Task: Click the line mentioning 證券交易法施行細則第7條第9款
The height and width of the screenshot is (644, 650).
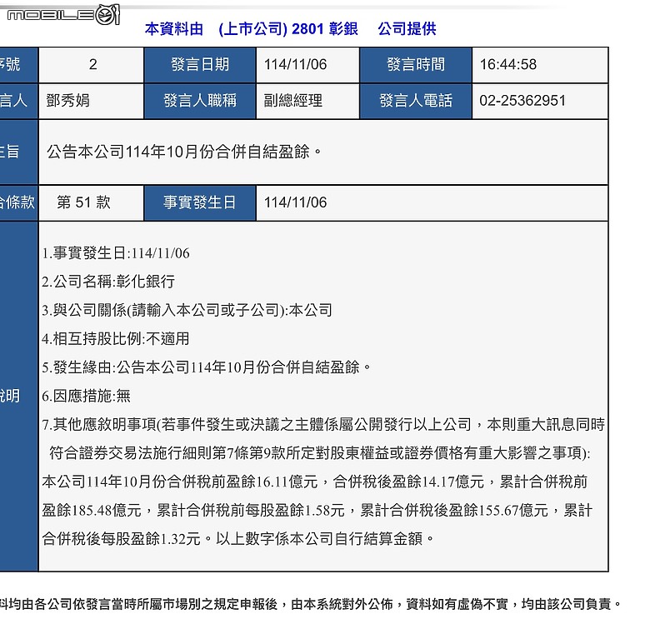Action: pyautogui.click(x=320, y=453)
